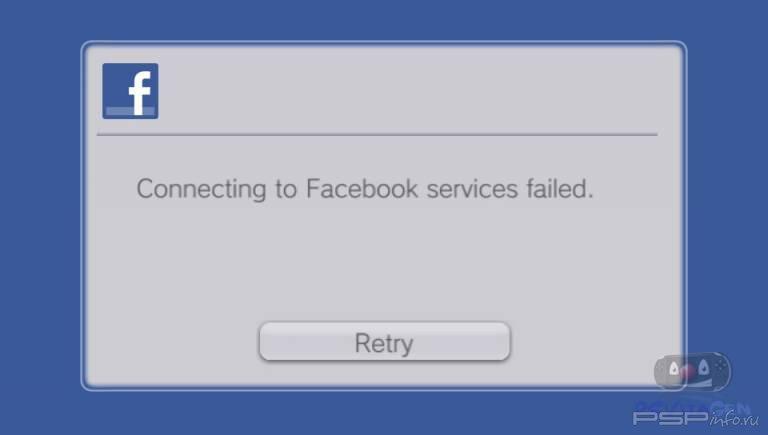Click the light blue bar under the "f"
The image size is (768, 435).
[130, 111]
